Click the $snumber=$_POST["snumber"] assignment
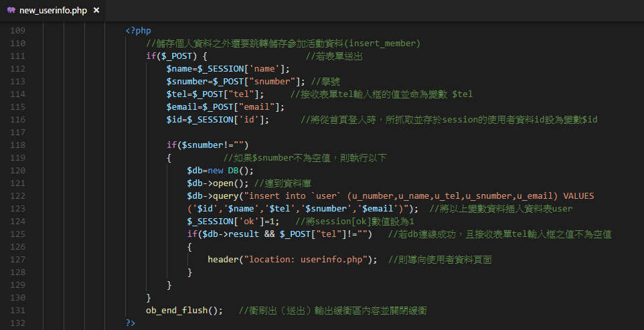 click(236, 81)
